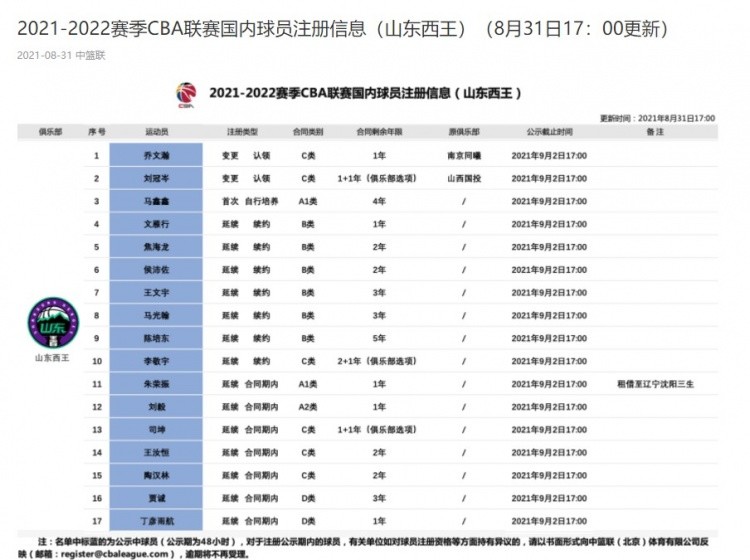Select player cell 刘毅
Image resolution: width=750 pixels, height=560 pixels.
[x=156, y=407]
